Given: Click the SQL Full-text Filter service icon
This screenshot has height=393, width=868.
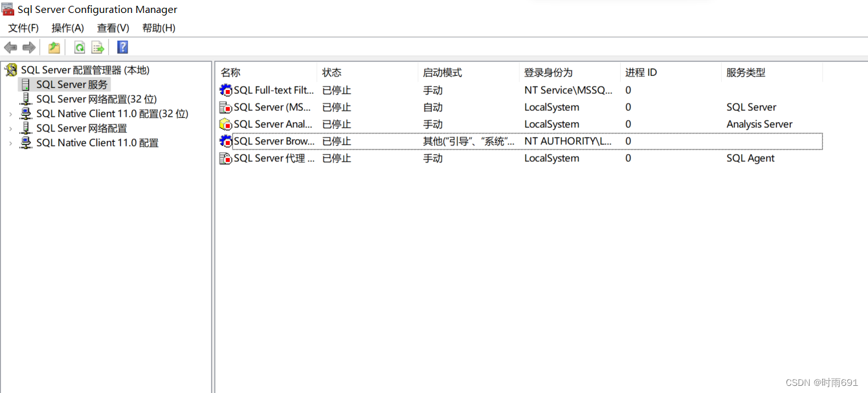Looking at the screenshot, I should (x=225, y=90).
